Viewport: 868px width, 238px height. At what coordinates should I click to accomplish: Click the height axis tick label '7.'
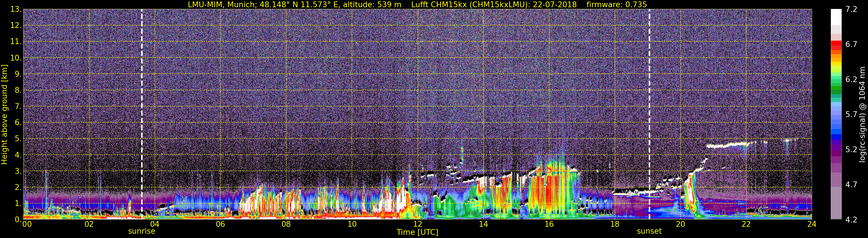point(18,107)
